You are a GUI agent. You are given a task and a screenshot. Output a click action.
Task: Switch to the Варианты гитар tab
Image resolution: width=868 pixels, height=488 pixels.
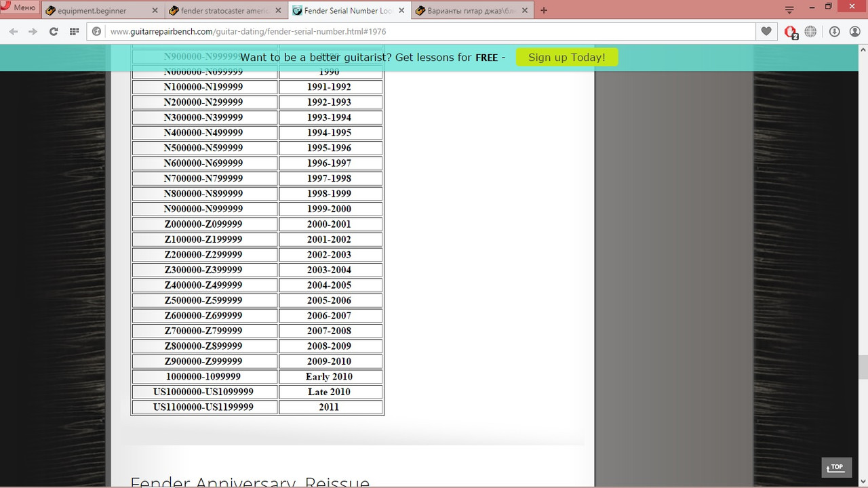471,10
